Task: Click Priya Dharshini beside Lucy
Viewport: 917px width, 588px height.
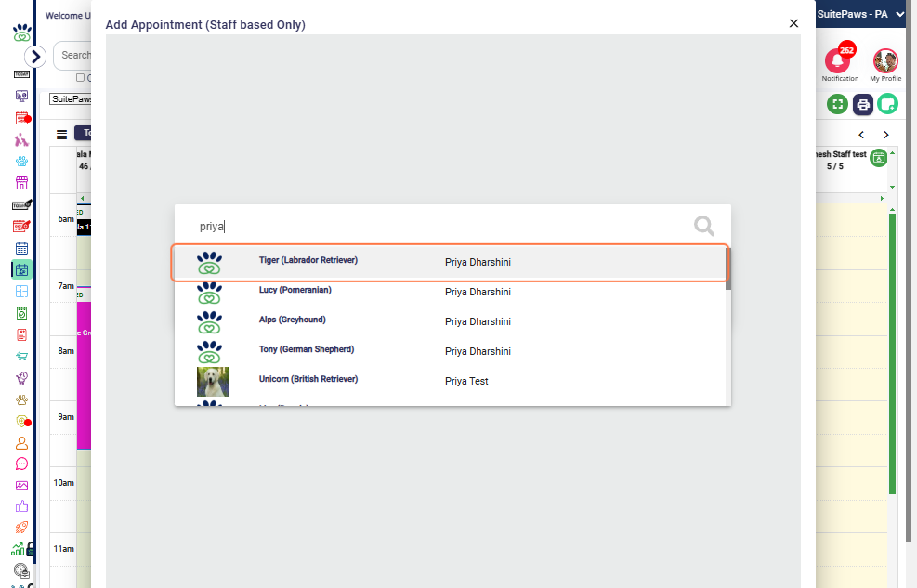Action: [478, 292]
